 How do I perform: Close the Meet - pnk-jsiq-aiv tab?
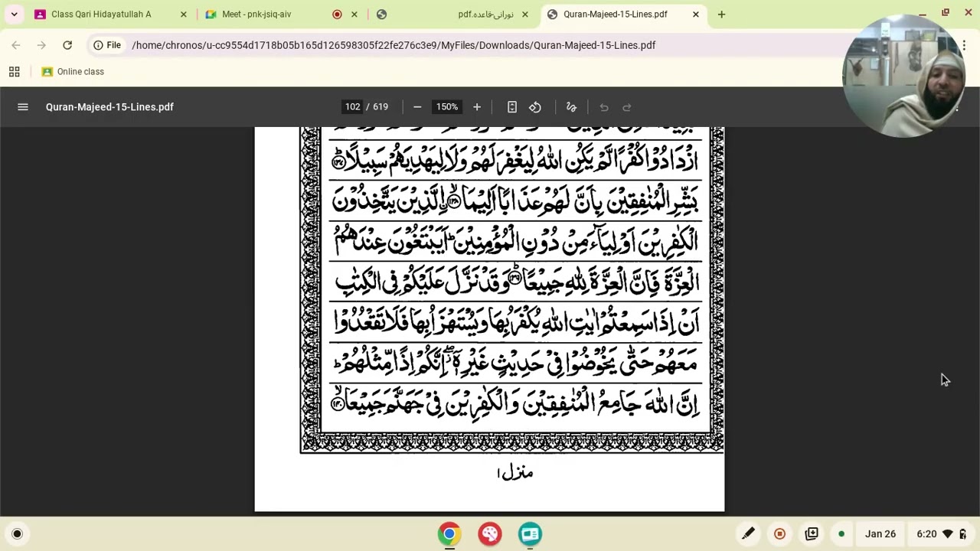pos(354,14)
